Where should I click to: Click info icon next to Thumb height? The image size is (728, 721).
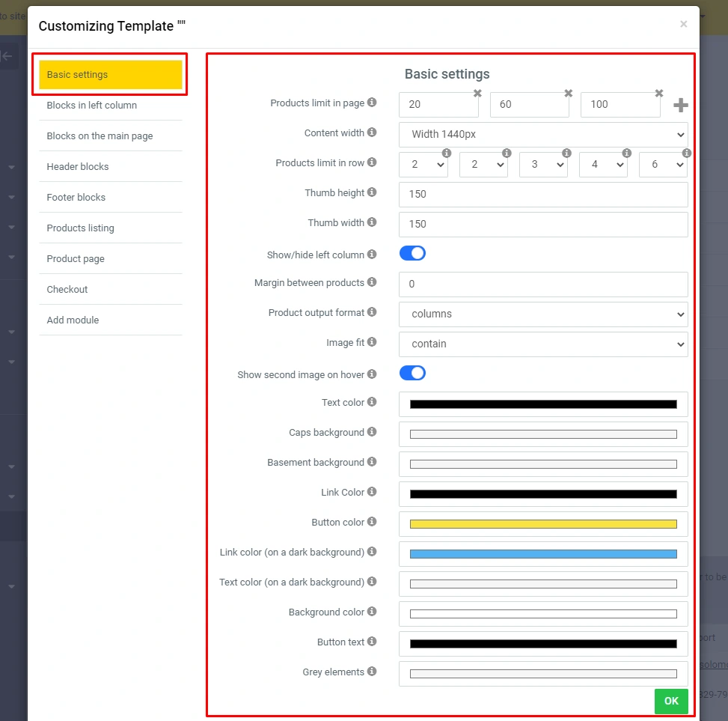pyautogui.click(x=372, y=192)
